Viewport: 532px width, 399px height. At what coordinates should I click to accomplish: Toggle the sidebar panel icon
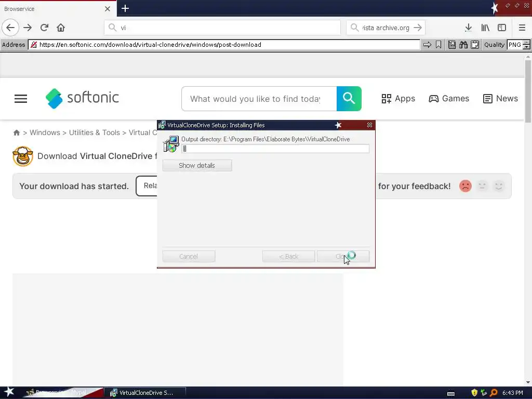tap(502, 28)
